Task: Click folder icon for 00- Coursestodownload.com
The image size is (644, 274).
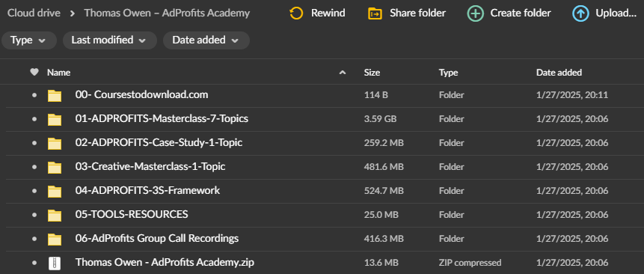Action: (55, 96)
